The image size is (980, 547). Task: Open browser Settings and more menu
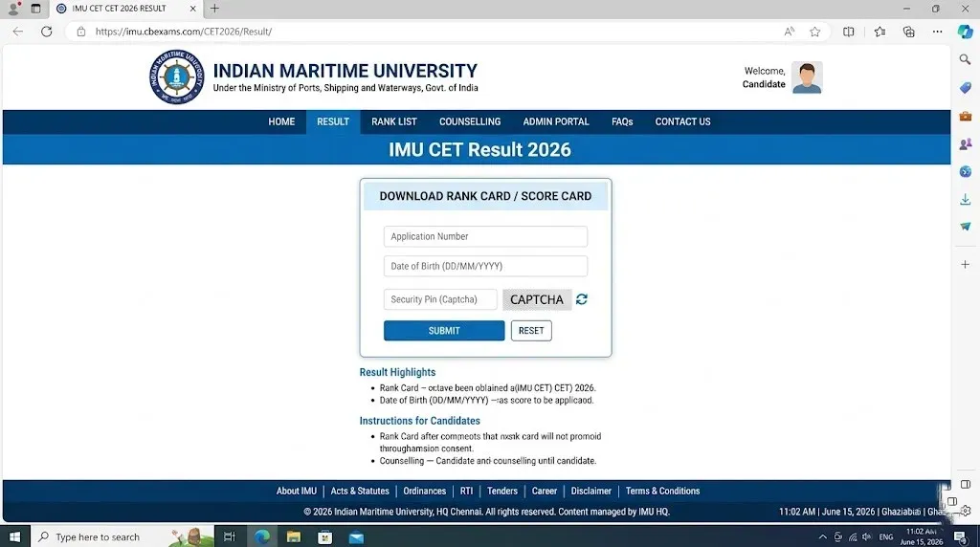938,32
